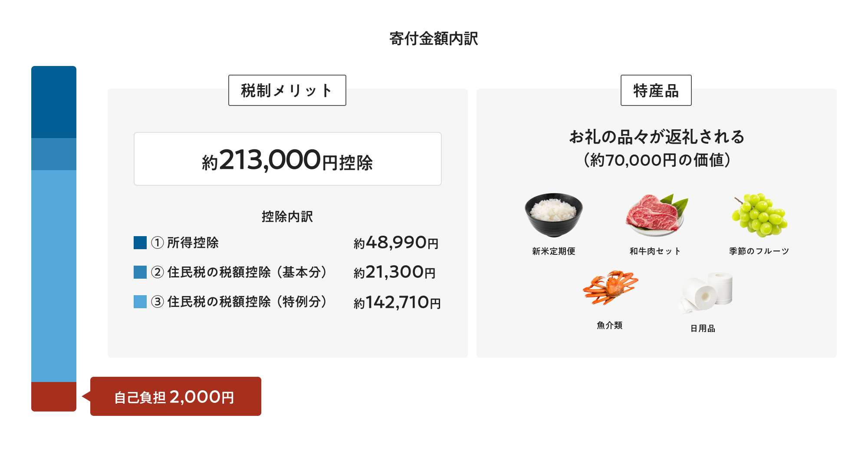The image size is (868, 461).
Task: Click the dark blue 所得控除 legend square
Action: click(x=140, y=243)
